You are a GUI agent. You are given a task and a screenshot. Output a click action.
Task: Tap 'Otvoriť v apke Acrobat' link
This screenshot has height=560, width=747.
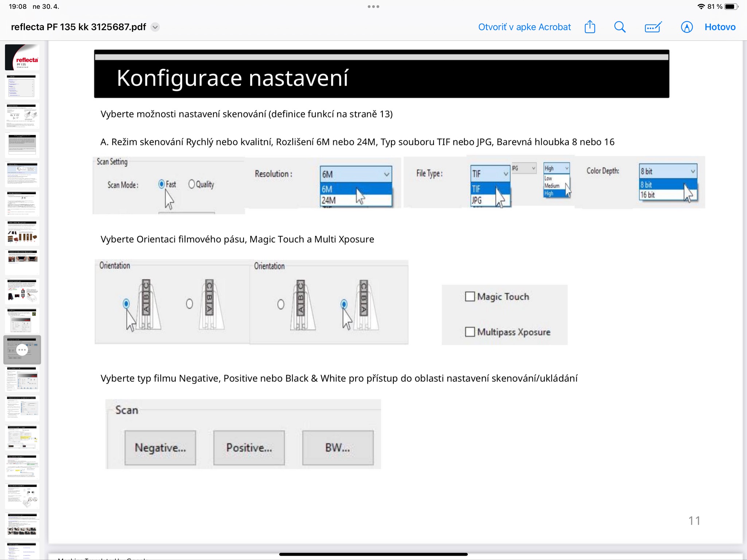[x=524, y=27]
